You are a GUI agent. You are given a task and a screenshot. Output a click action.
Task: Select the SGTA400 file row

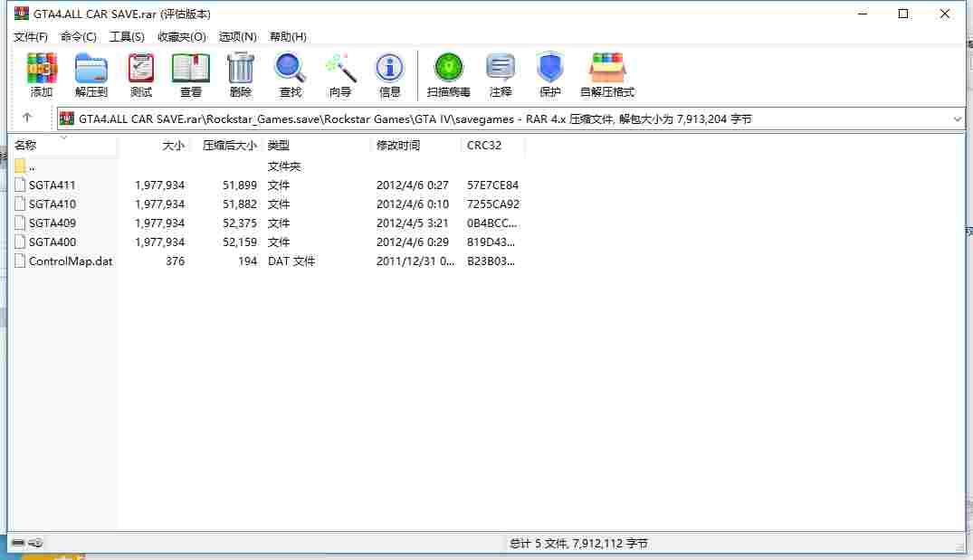267,242
